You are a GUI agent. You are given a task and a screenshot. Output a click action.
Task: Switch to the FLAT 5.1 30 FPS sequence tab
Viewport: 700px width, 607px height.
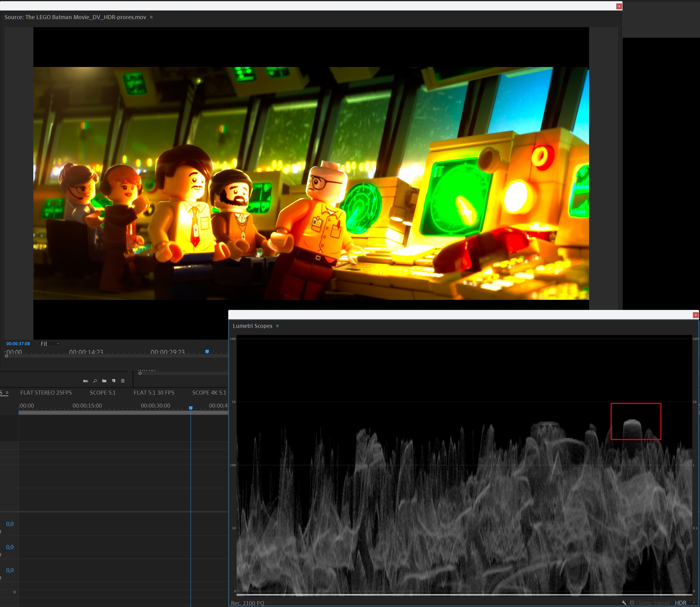coord(154,393)
